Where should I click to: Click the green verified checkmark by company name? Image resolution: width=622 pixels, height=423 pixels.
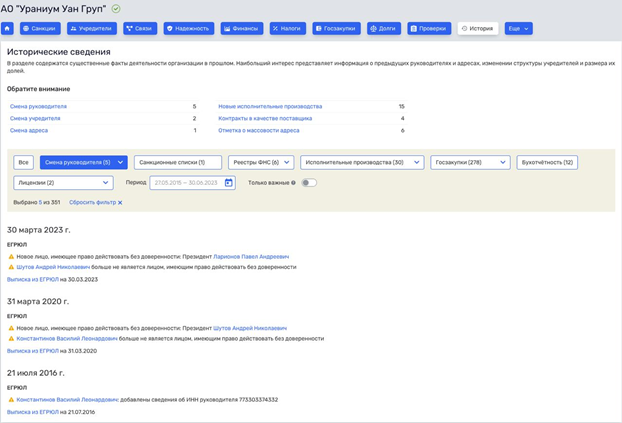(116, 9)
